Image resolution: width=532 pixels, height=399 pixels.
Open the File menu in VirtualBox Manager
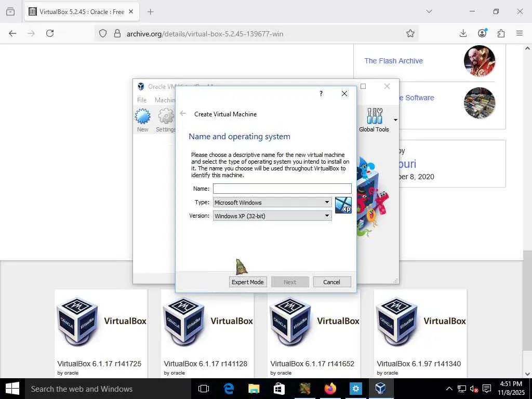(x=142, y=100)
